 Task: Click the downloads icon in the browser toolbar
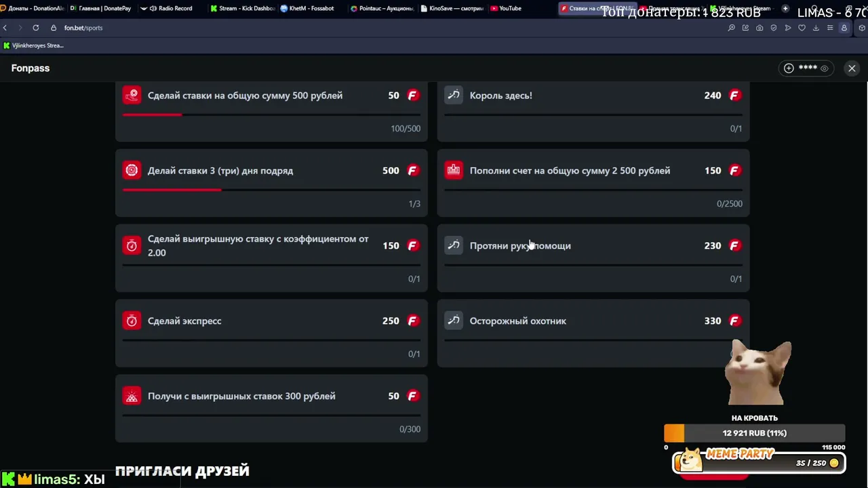816,28
